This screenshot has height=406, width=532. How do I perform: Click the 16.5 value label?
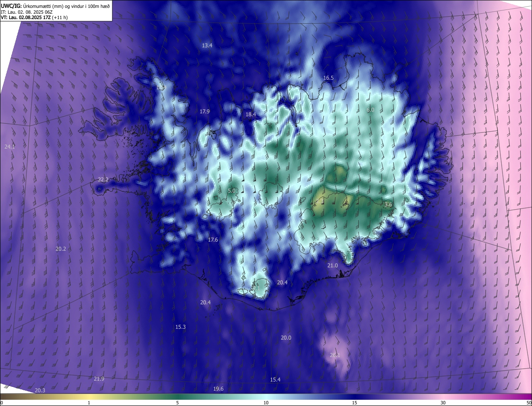328,78
